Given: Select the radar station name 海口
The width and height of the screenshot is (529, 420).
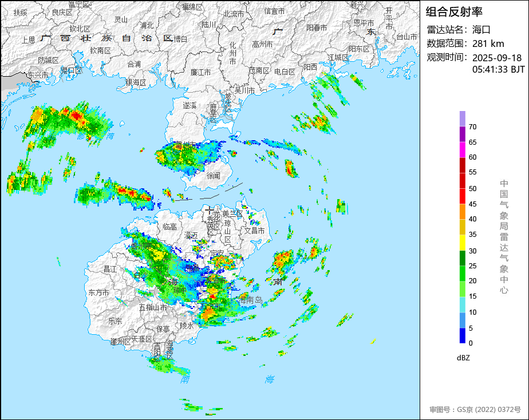Looking at the screenshot, I should tap(481, 30).
